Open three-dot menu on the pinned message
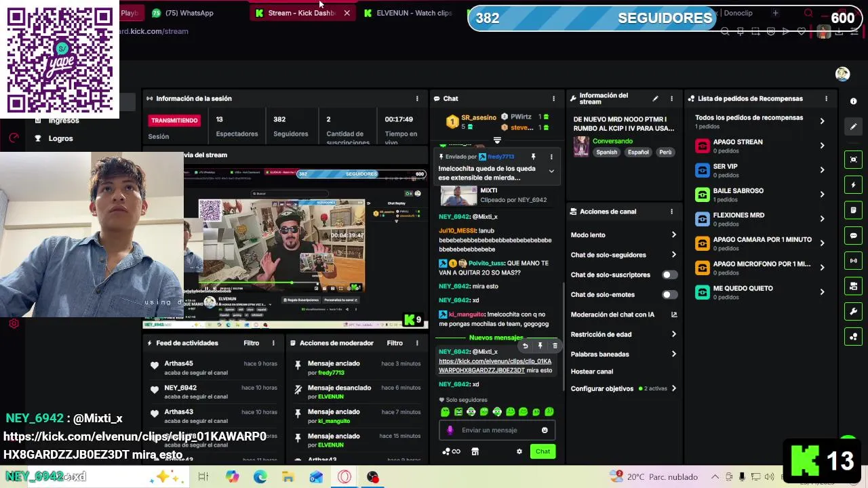Image resolution: width=868 pixels, height=488 pixels. (551, 157)
